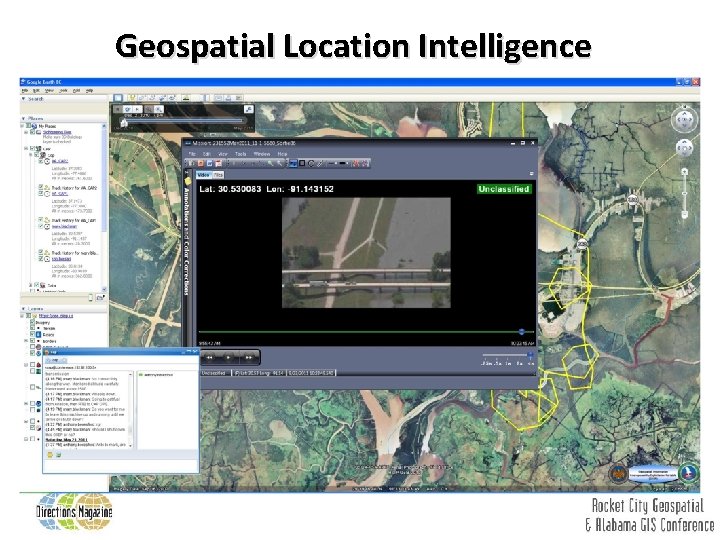Screen dimensions: 720x540
Task: Collapse the Primary Database layers node
Action: point(22,315)
